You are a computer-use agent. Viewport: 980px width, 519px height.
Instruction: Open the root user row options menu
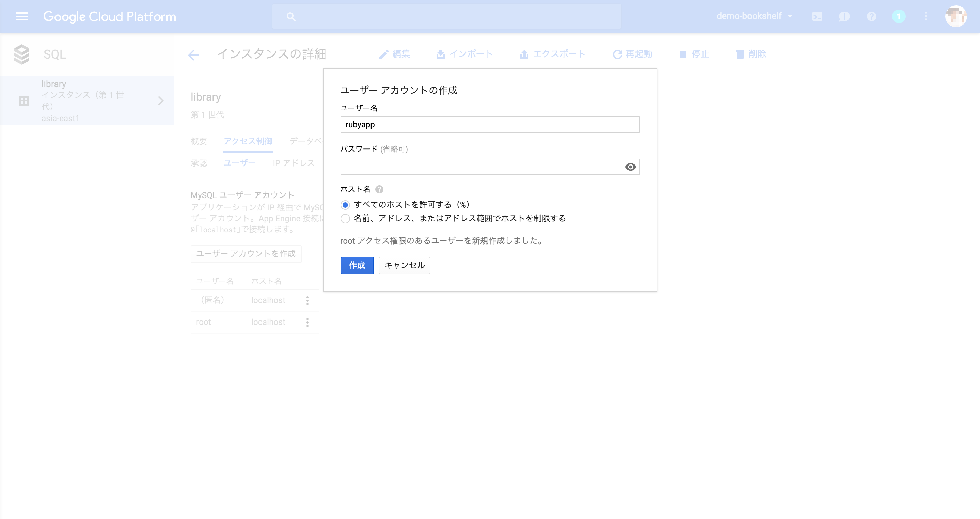pyautogui.click(x=307, y=322)
